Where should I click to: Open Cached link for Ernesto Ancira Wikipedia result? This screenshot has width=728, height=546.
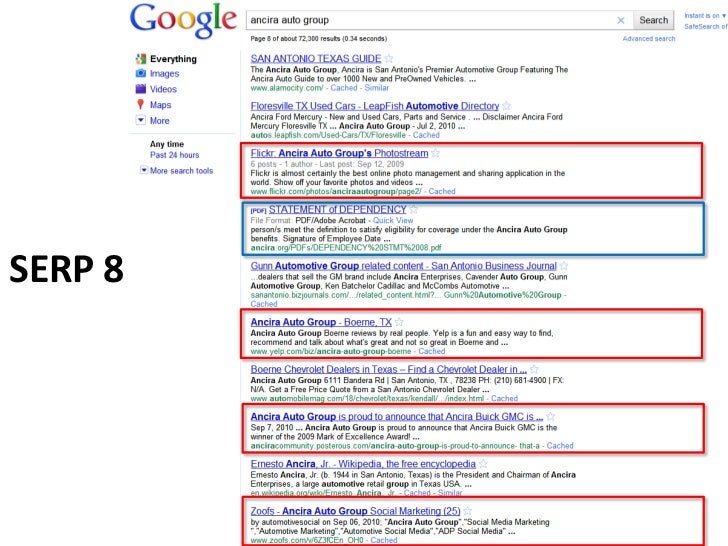coord(417,493)
